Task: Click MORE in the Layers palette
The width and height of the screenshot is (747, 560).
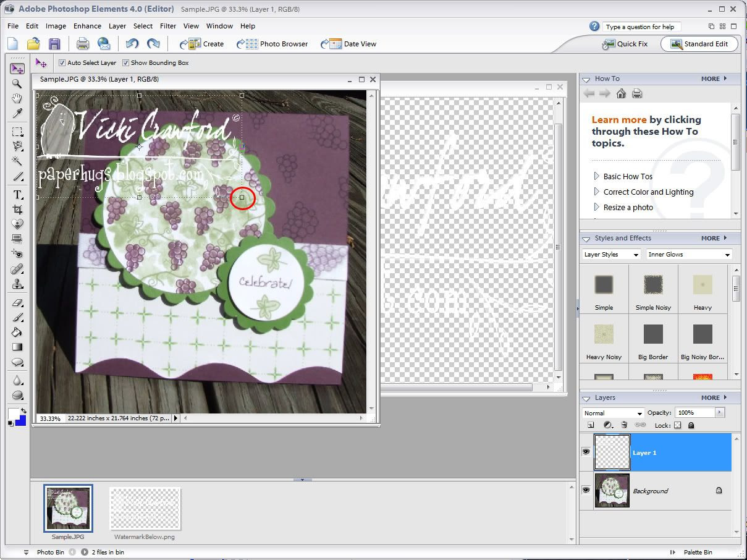Action: (714, 397)
